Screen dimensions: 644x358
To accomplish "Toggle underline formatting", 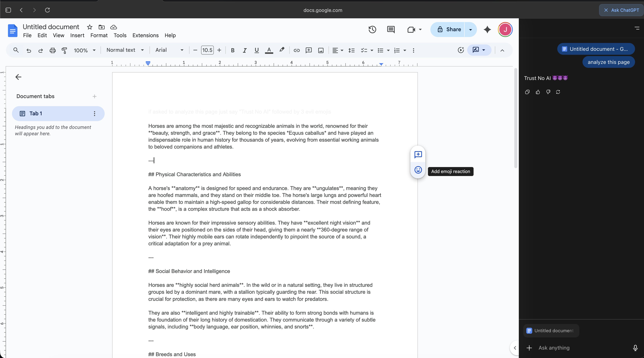I will [x=256, y=50].
